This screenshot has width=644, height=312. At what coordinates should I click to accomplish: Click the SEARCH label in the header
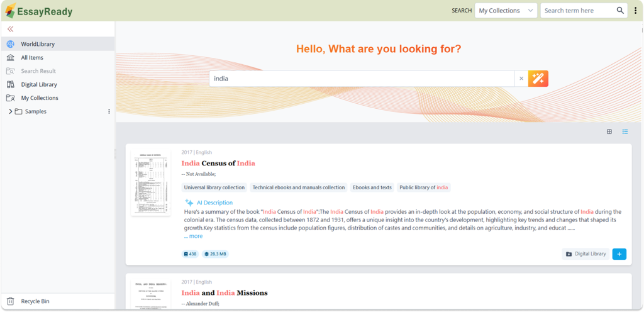pos(462,11)
